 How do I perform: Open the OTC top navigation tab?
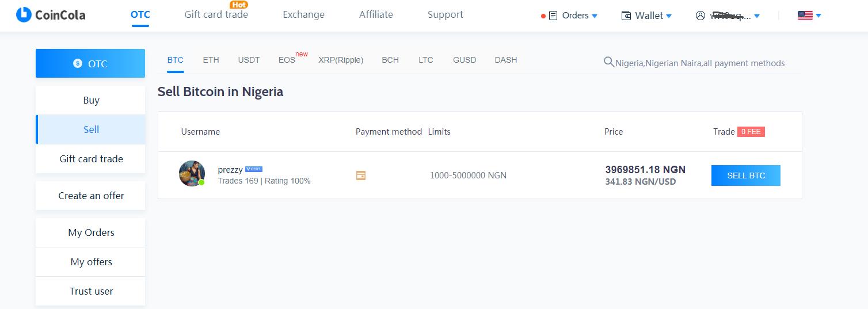click(140, 14)
